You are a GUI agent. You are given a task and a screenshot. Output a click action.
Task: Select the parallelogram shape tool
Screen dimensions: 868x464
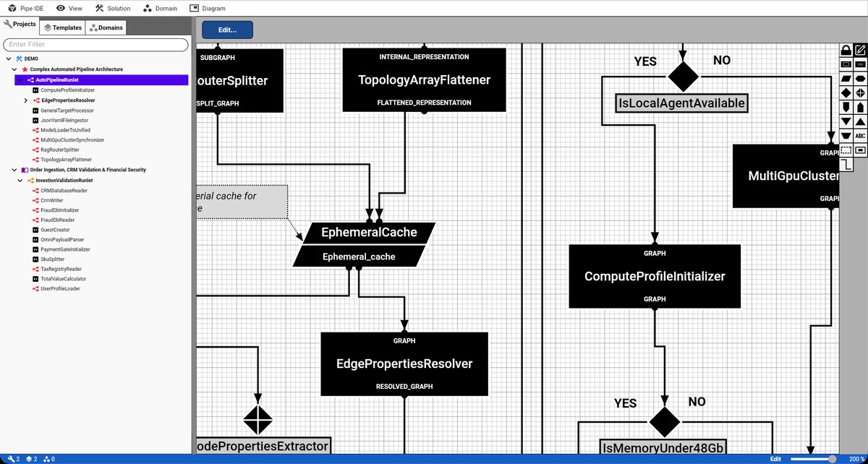click(x=846, y=78)
